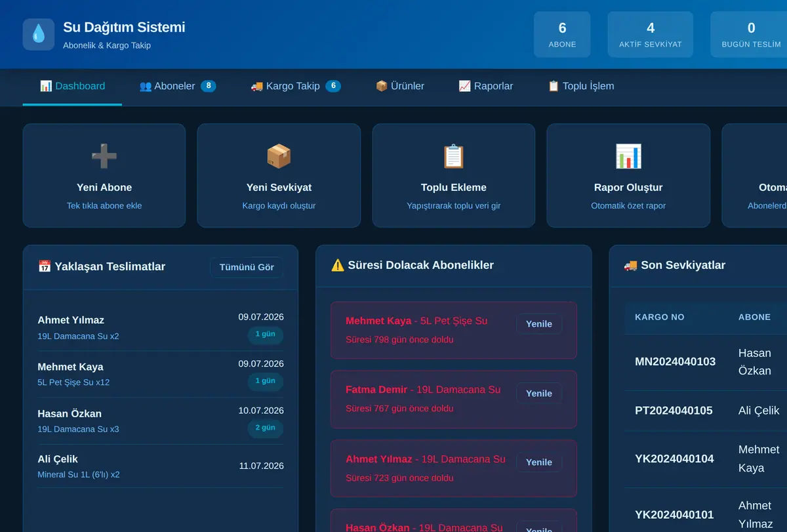787x532 pixels.
Task: Select Hasan Özkan's upcoming delivery row
Action: [x=161, y=420]
